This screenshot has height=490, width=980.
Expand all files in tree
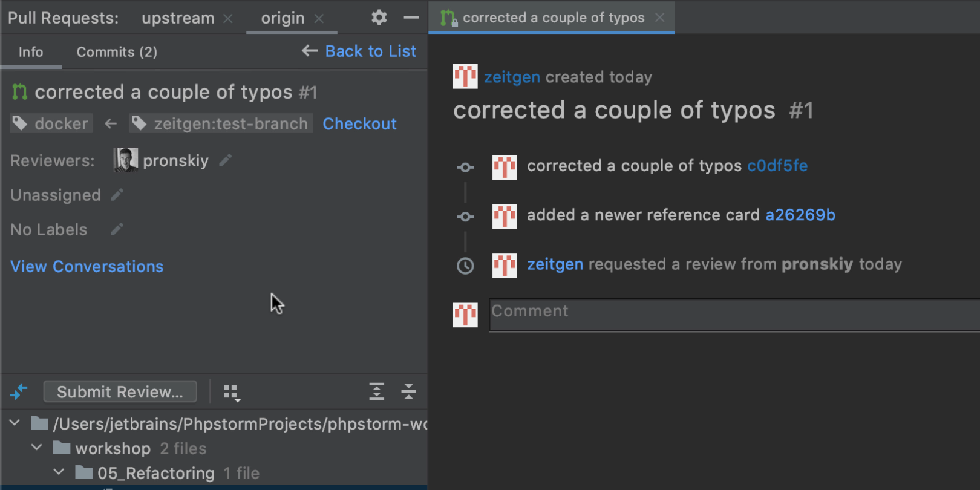376,392
